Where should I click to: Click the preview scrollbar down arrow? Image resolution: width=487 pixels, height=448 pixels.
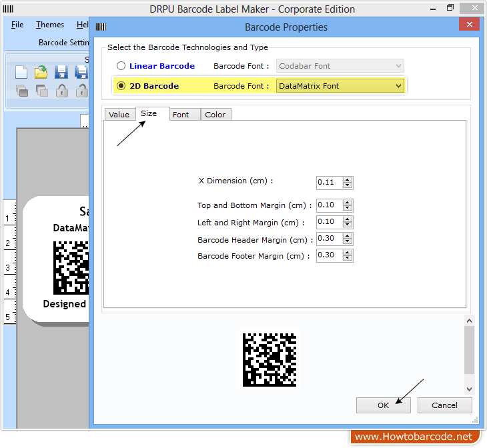(x=469, y=389)
